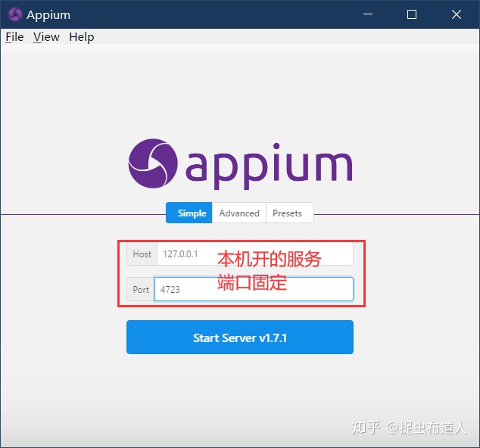Image resolution: width=480 pixels, height=448 pixels.
Task: Click the Host input field
Action: [254, 254]
